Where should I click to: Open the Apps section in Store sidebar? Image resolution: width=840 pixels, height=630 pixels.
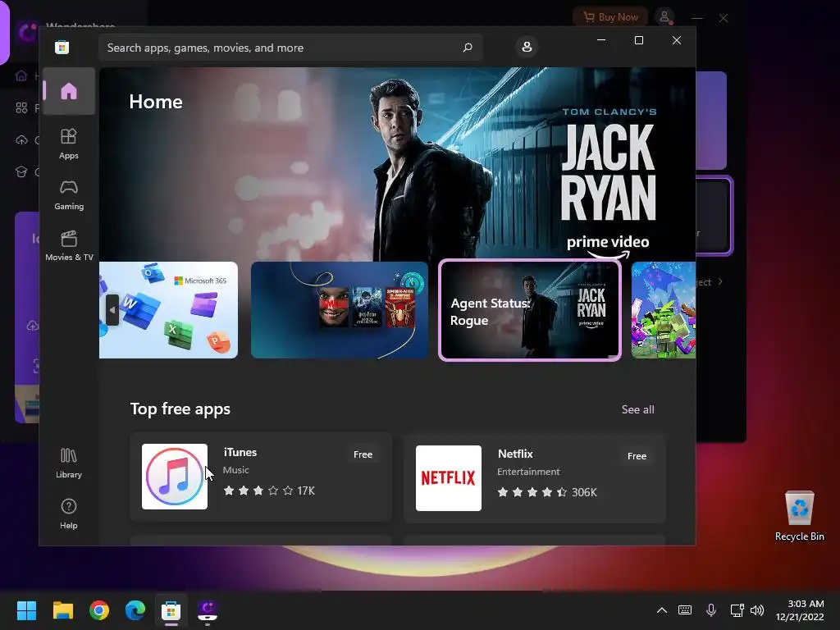pyautogui.click(x=69, y=144)
